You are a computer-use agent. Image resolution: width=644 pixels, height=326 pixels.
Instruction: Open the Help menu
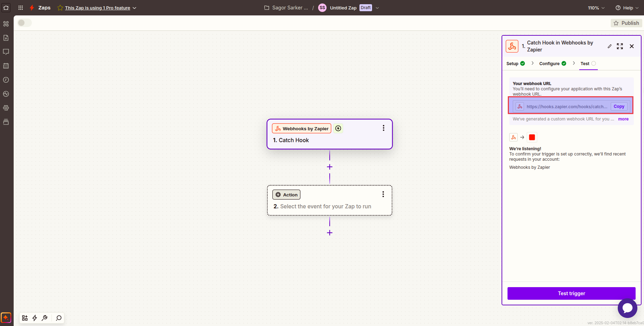(627, 8)
